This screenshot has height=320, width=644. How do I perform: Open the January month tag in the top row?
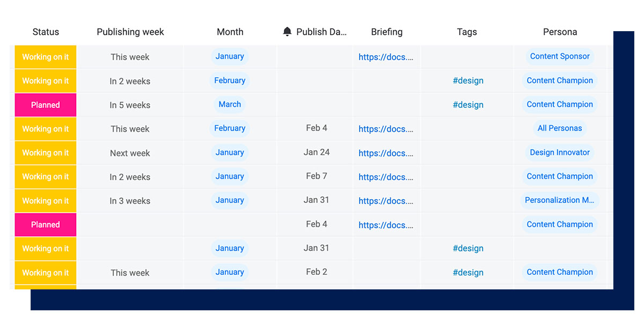pyautogui.click(x=230, y=56)
